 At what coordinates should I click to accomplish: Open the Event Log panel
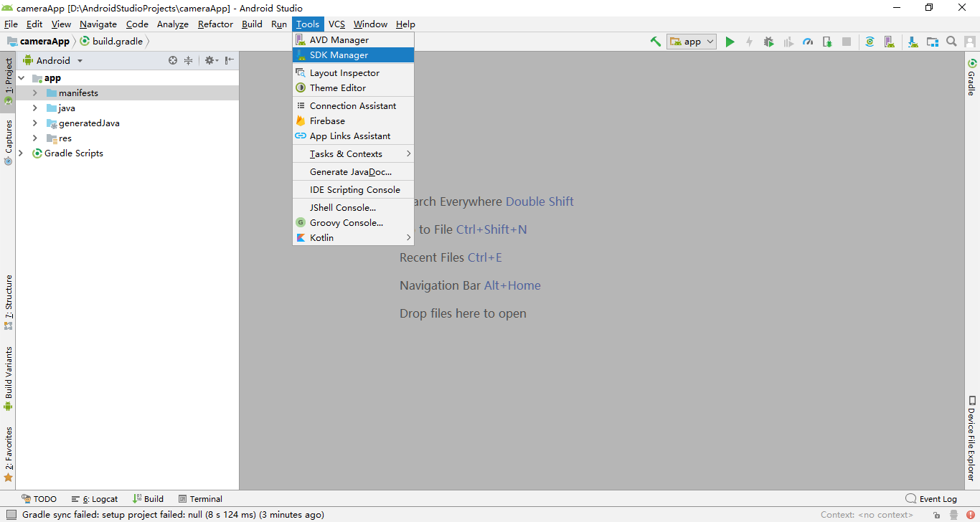[x=931, y=499]
